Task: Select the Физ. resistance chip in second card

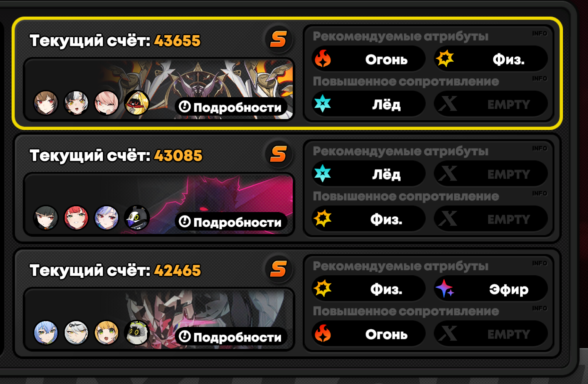Action: tap(369, 219)
